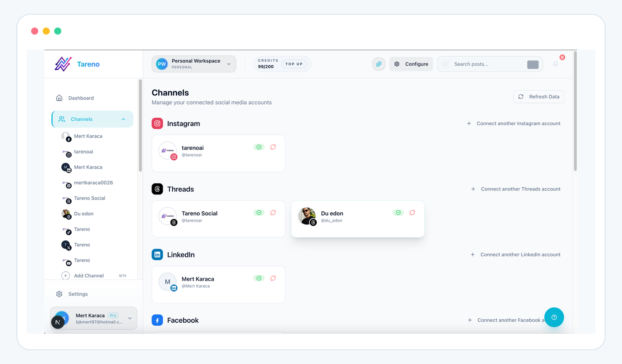Screen dimensions: 622x364
Task: Click the keyboard shortcut badge in search
Action: coord(533,64)
